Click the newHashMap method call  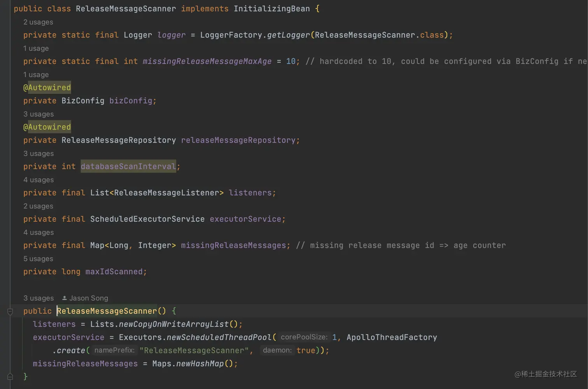pyautogui.click(x=200, y=364)
